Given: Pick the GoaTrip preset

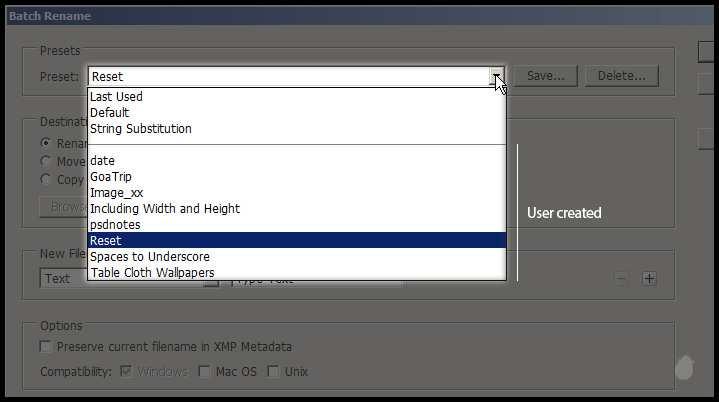Looking at the screenshot, I should pyautogui.click(x=112, y=177).
